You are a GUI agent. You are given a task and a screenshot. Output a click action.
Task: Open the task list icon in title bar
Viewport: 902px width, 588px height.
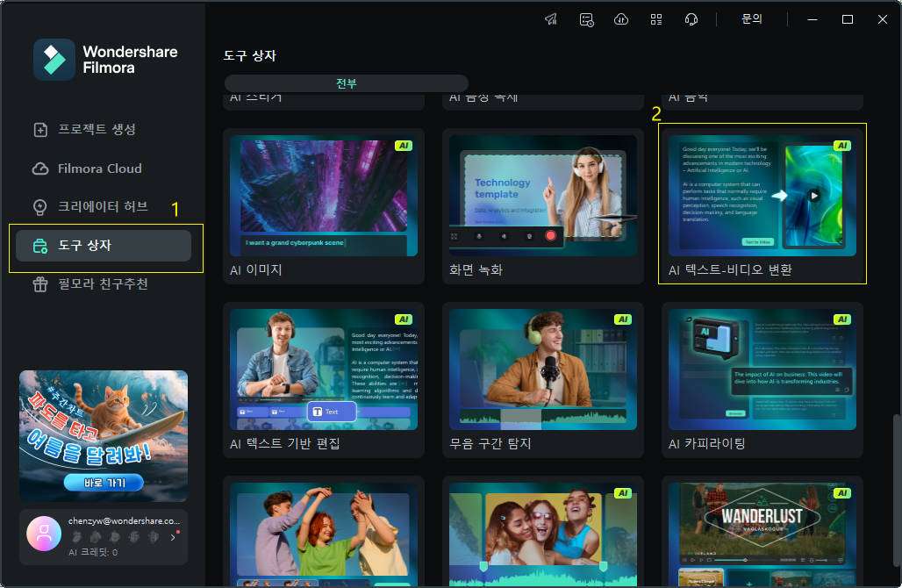pos(586,19)
